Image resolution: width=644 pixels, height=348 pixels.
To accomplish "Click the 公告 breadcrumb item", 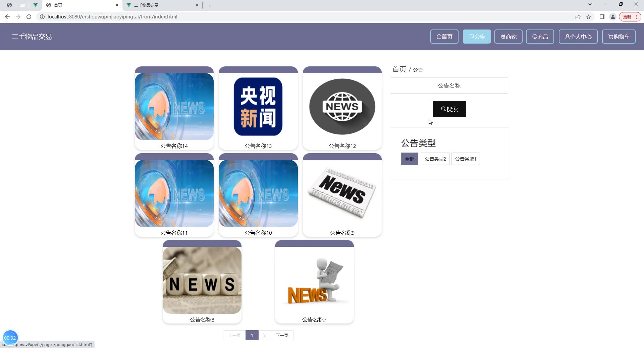I will click(x=418, y=70).
